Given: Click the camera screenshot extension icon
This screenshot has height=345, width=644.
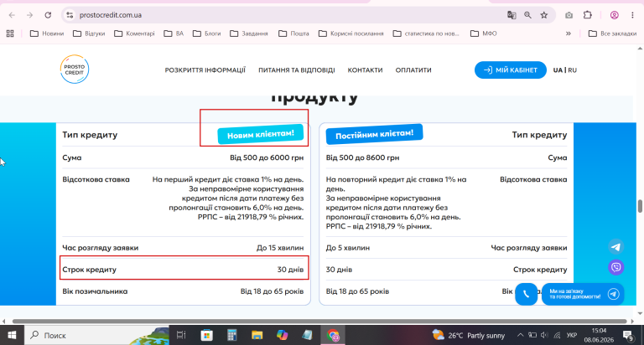Looking at the screenshot, I should click(x=569, y=15).
